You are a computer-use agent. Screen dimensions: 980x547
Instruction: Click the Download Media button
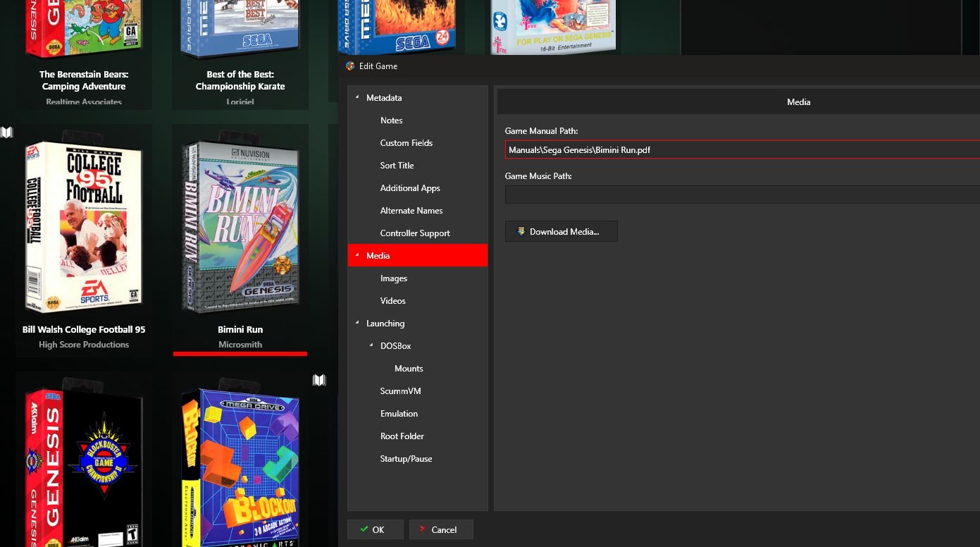pos(562,231)
